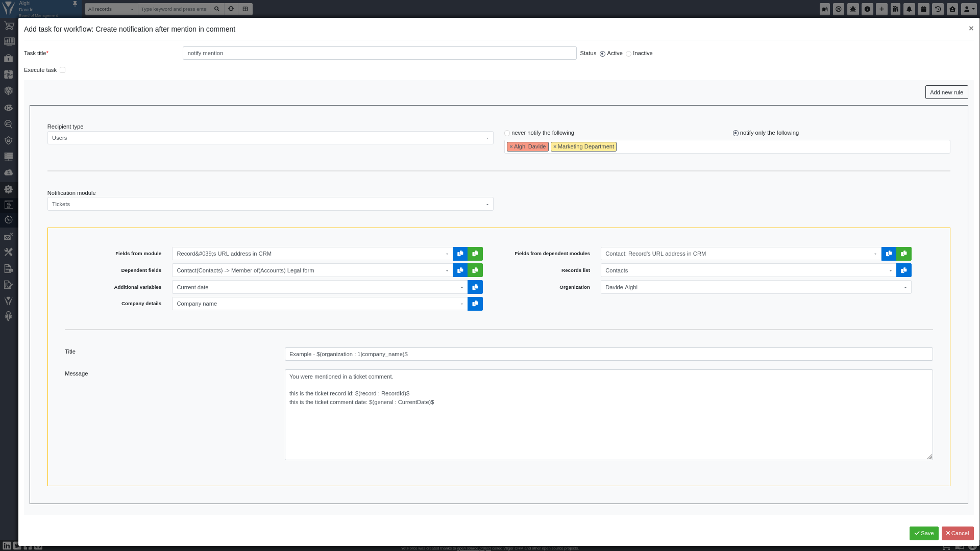Open the Records list Contacts dropdown
The width and height of the screenshot is (980, 551).
[748, 270]
